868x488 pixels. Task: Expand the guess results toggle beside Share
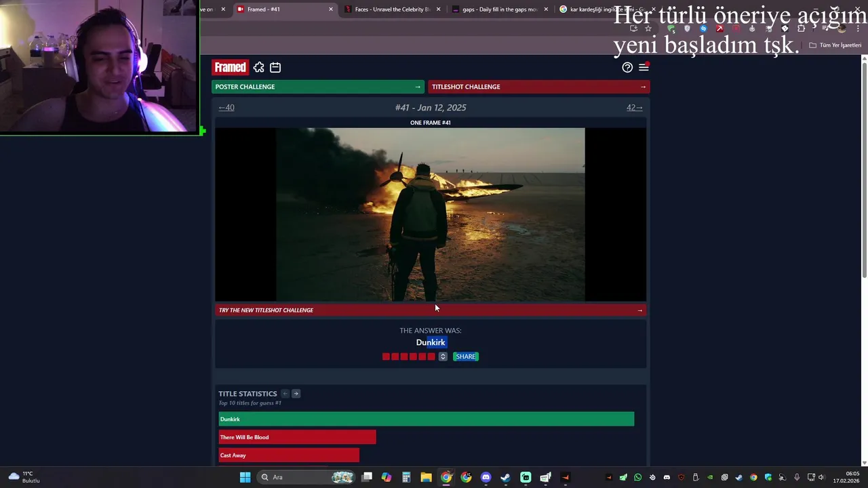(443, 357)
